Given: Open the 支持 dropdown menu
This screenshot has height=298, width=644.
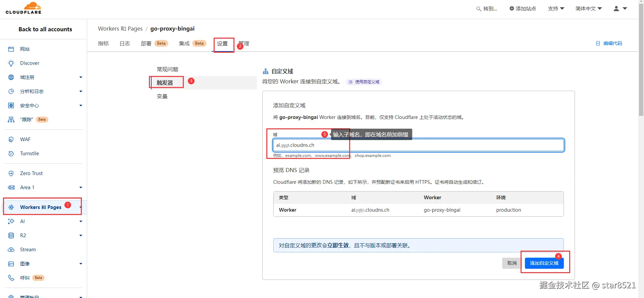Looking at the screenshot, I should (556, 8).
